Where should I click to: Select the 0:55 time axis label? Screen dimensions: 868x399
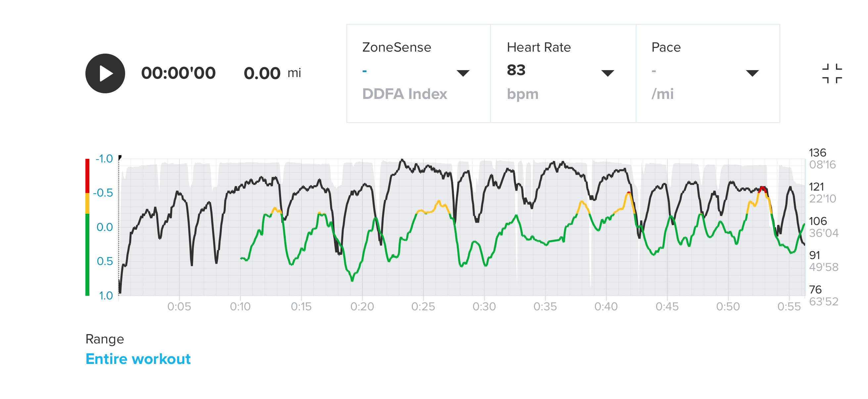(789, 306)
